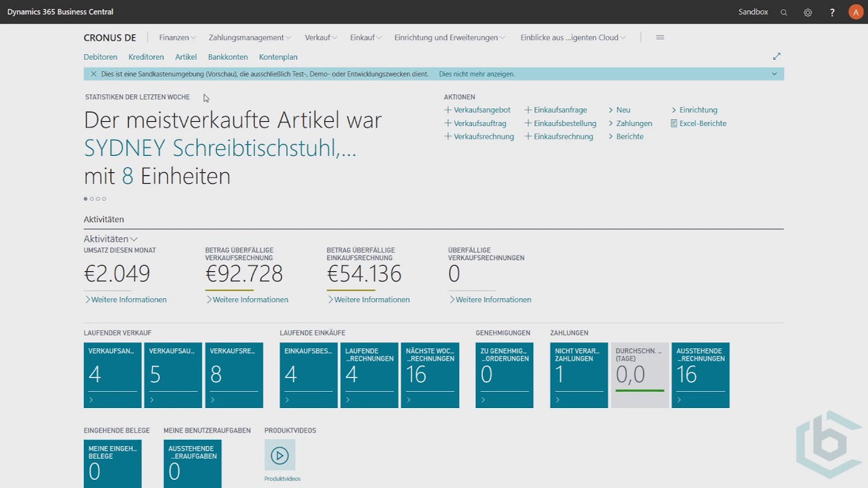Expand page with the full-screen arrows icon

tap(776, 56)
